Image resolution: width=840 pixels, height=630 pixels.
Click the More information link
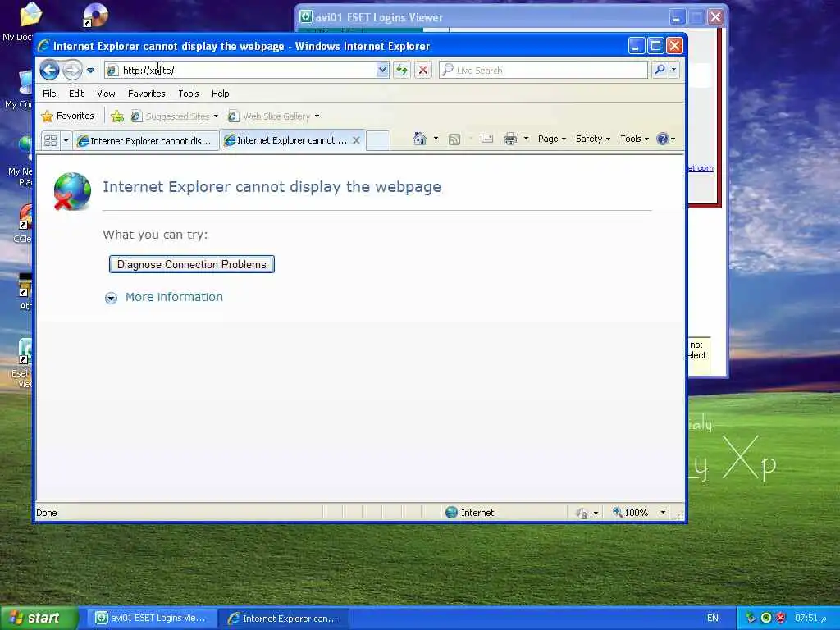coord(174,297)
